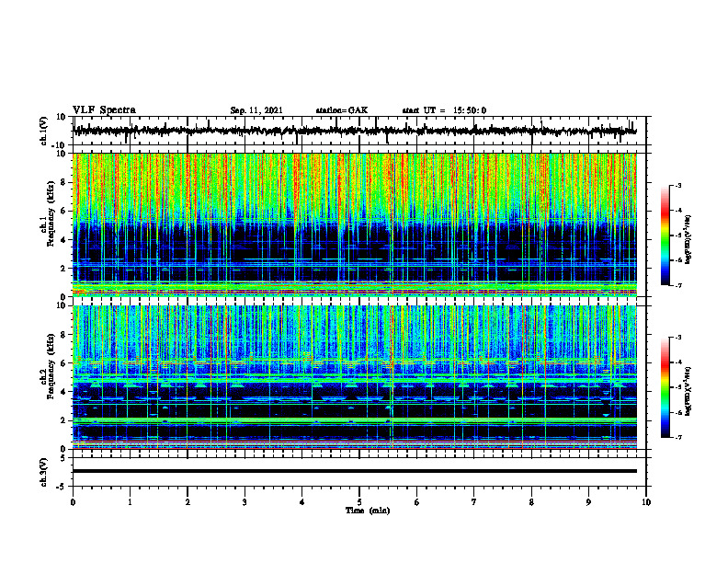Click the "4" frequency tick of ch.2 spectrogram

63,392
